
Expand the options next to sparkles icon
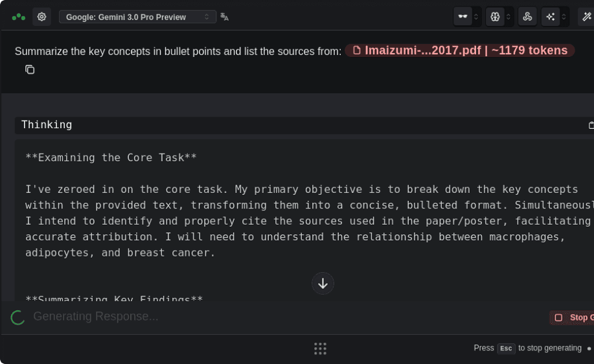(x=565, y=17)
